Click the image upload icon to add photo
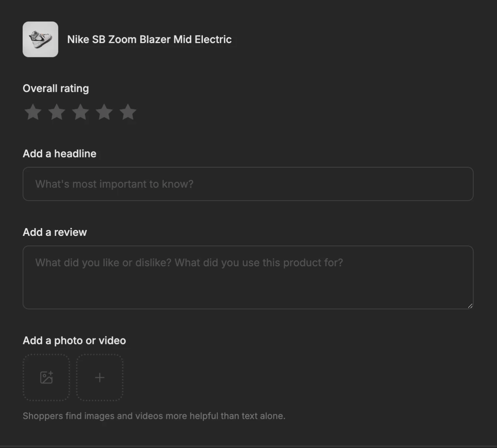 (x=46, y=378)
